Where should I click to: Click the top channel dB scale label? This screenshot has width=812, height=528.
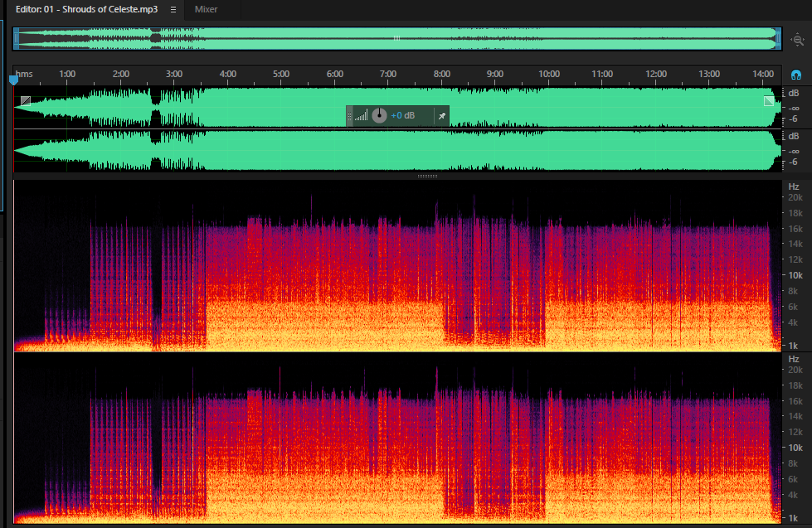coord(794,93)
